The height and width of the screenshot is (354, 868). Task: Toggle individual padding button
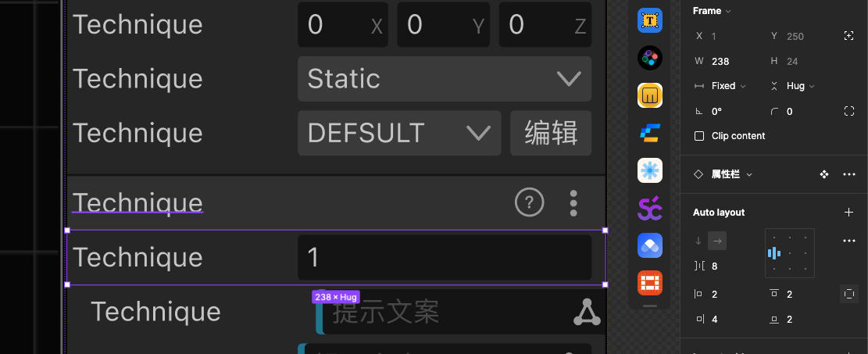849,295
